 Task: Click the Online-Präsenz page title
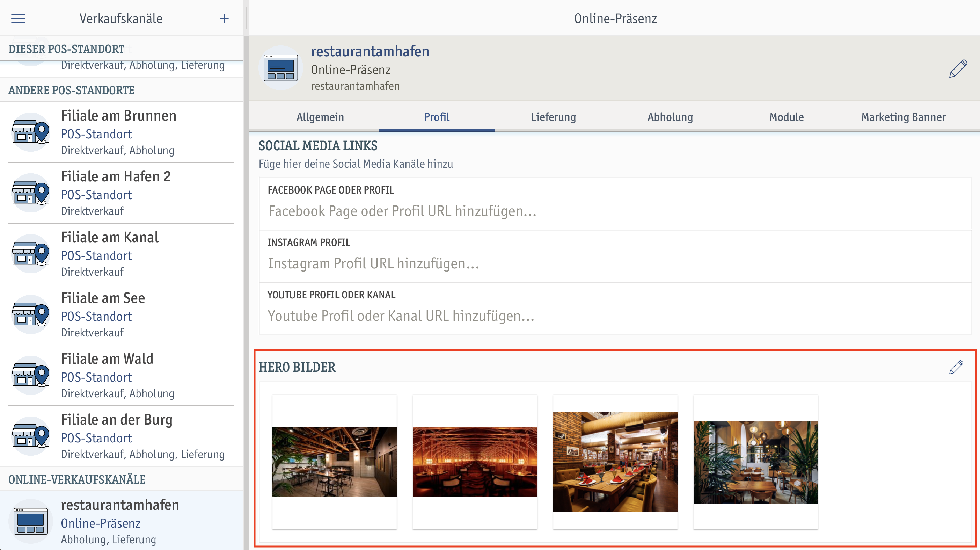(x=615, y=18)
